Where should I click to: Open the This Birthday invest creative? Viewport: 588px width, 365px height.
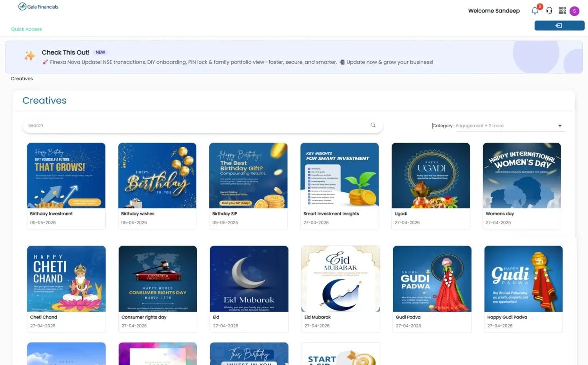[x=249, y=354]
